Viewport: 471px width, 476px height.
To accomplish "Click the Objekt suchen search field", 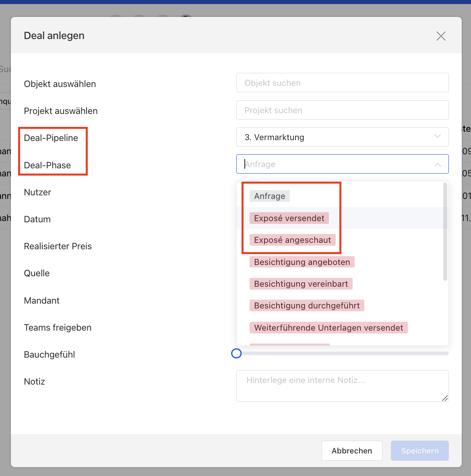I will 342,83.
